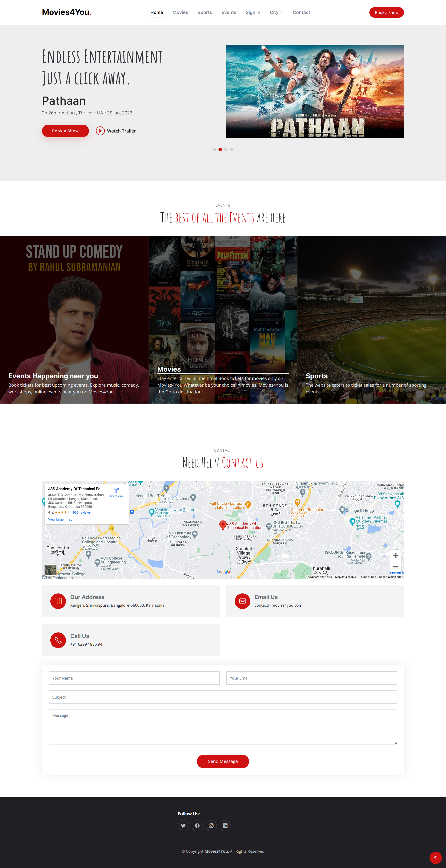Select the fourth carousel slide dot

point(231,149)
